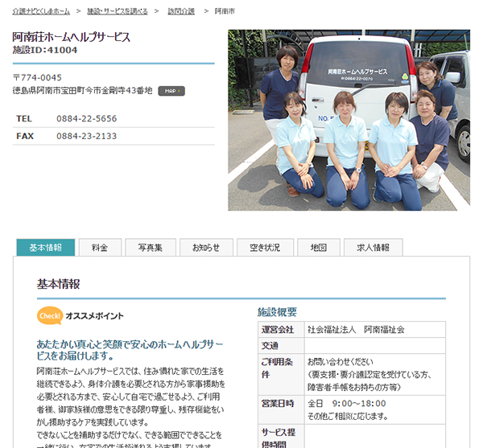This screenshot has height=448, width=483.
Task: Switch to the お知らせ tab
Action: click(206, 248)
